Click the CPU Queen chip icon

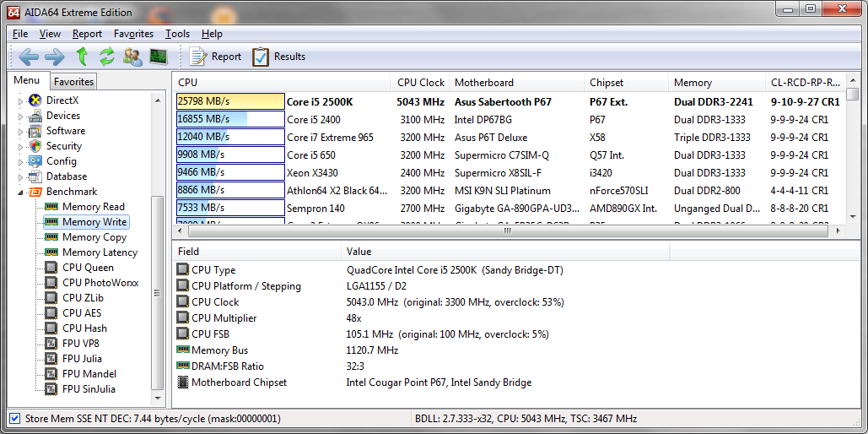(x=51, y=268)
